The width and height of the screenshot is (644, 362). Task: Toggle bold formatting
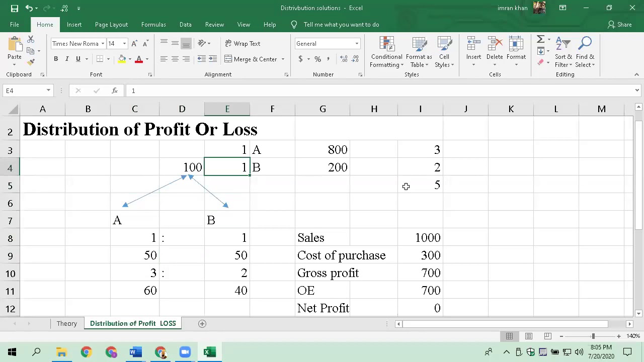click(56, 59)
